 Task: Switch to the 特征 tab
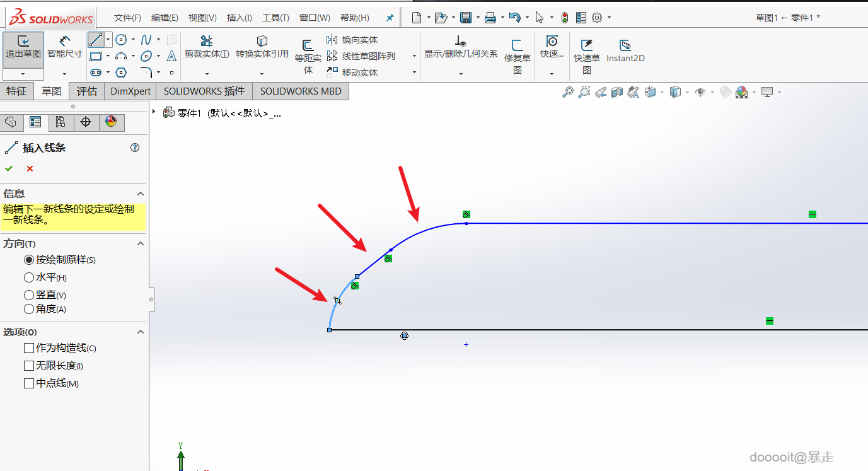16,91
